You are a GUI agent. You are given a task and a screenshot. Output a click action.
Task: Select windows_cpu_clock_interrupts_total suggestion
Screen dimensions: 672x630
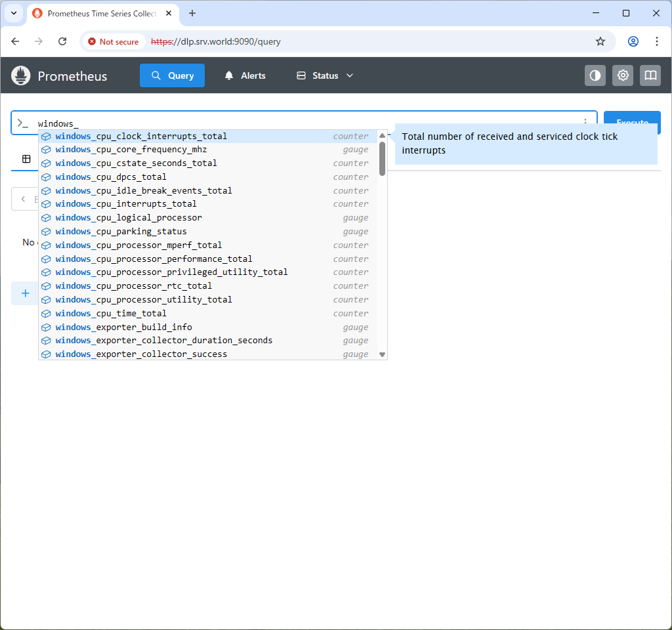point(208,136)
